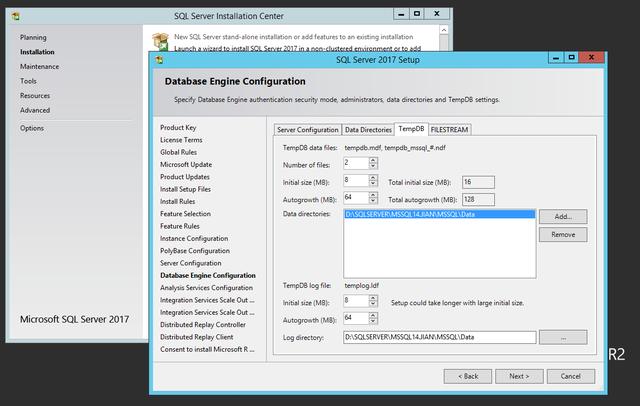
Task: Click the PolyBase Configuration setup step
Action: click(195, 251)
